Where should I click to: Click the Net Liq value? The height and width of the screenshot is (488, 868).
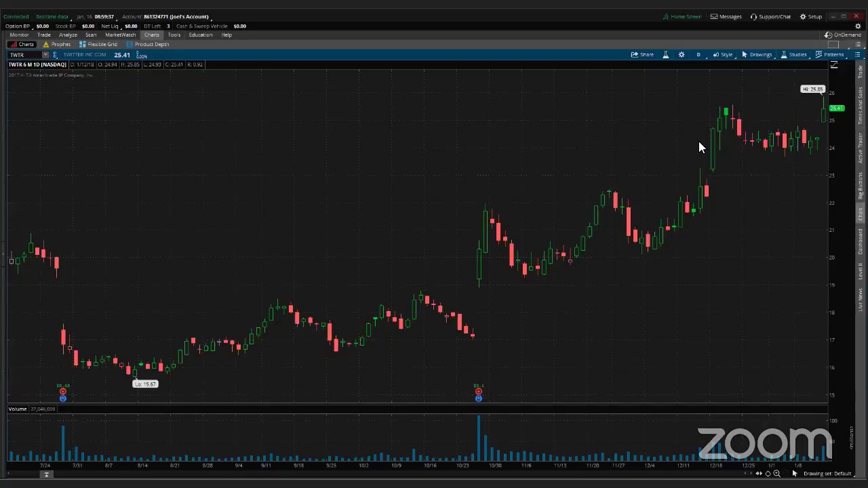pyautogui.click(x=131, y=26)
